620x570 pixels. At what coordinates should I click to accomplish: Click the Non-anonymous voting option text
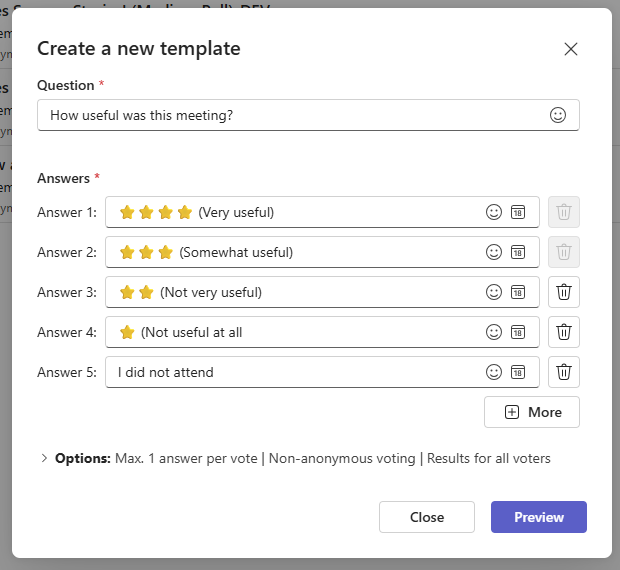click(x=342, y=459)
